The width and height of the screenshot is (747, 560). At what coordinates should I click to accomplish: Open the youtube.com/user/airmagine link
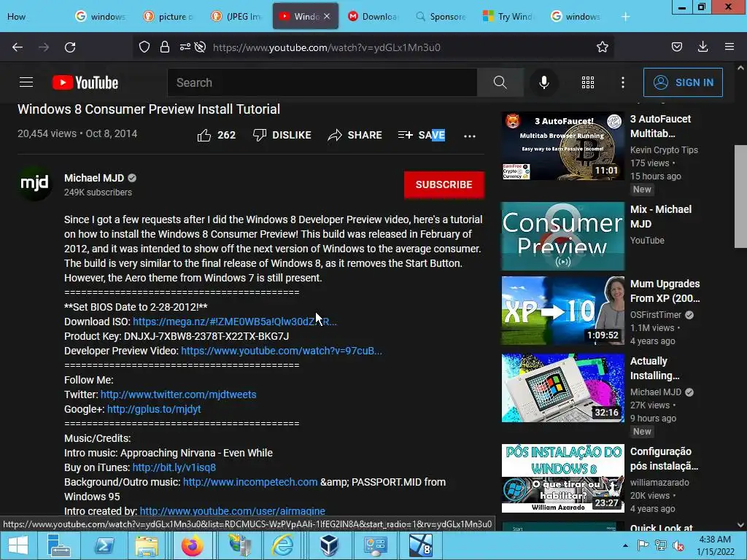click(x=233, y=511)
